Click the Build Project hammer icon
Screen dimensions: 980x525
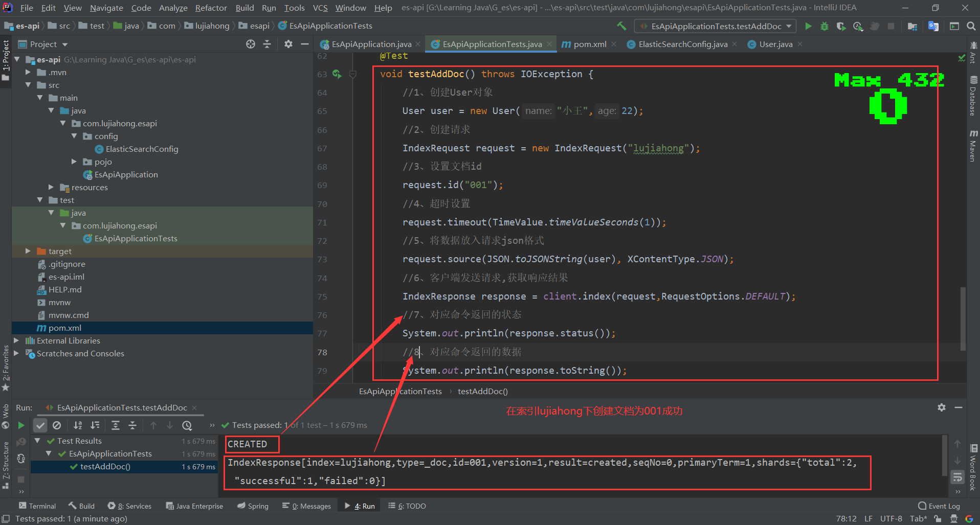tap(621, 26)
